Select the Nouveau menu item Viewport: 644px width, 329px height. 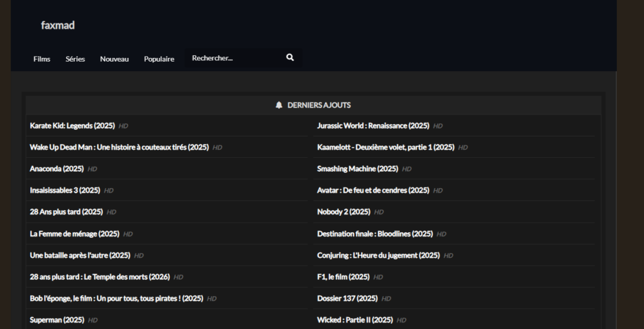pyautogui.click(x=114, y=59)
